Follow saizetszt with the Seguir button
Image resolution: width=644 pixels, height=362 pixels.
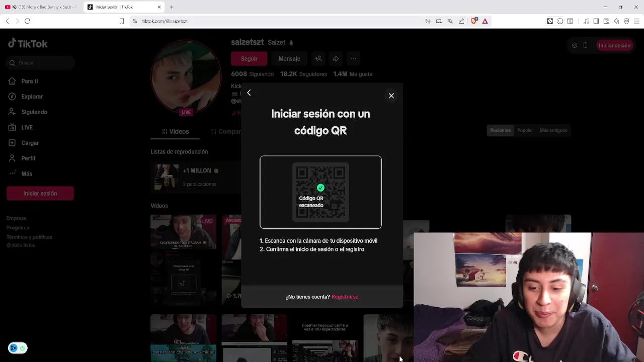pyautogui.click(x=249, y=59)
